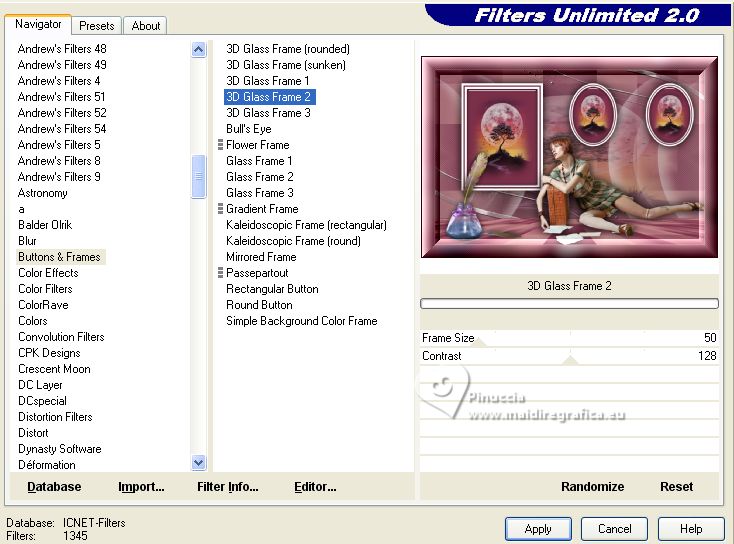
Task: Select 3D Glass Frame (sunken) filter
Action: (286, 65)
